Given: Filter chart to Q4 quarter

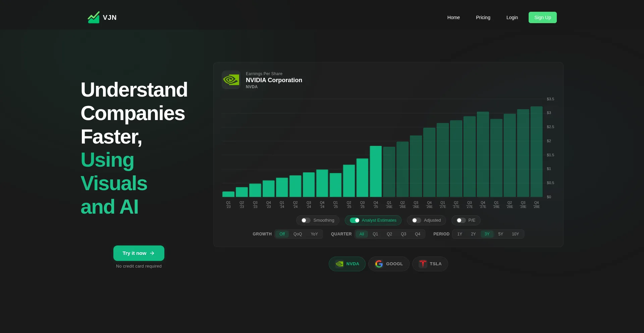Looking at the screenshot, I should 418,234.
